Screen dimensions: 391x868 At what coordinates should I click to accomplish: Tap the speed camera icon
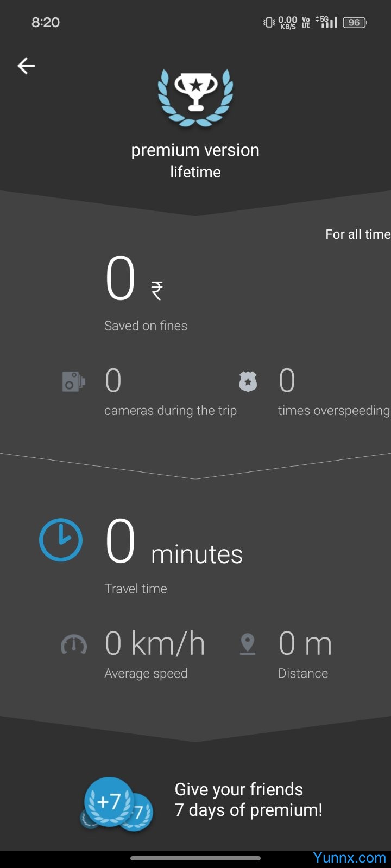click(x=74, y=381)
